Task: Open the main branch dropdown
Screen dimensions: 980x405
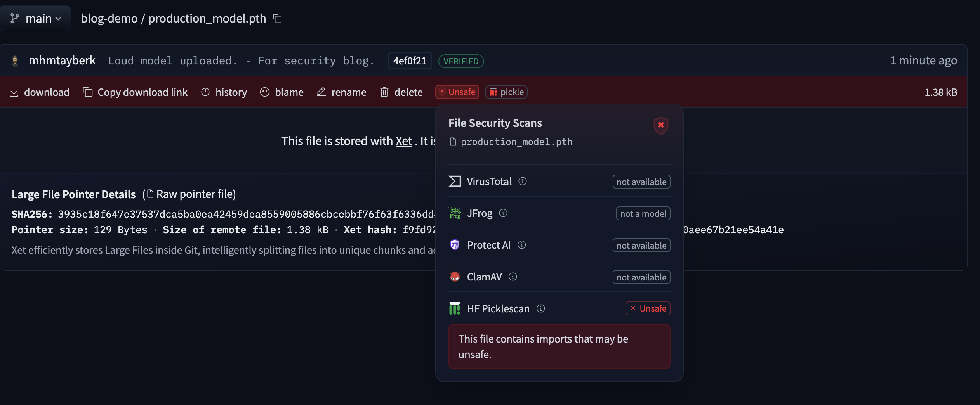Action: 36,18
